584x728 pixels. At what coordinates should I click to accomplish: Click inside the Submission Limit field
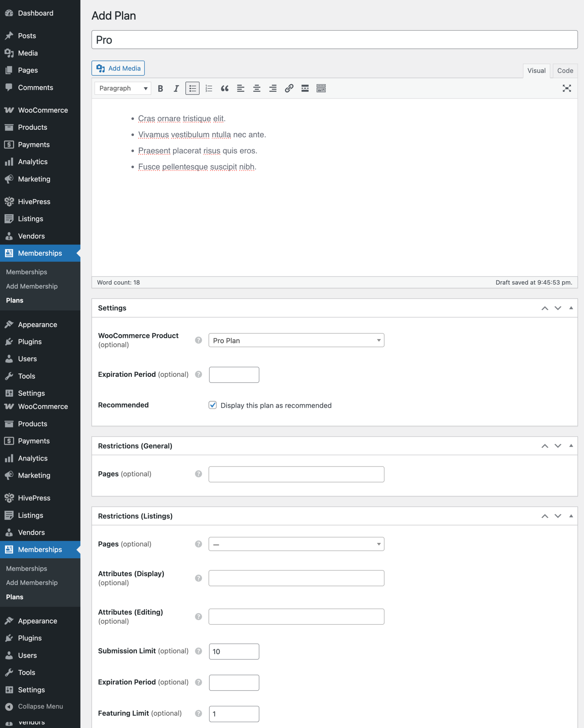(234, 651)
